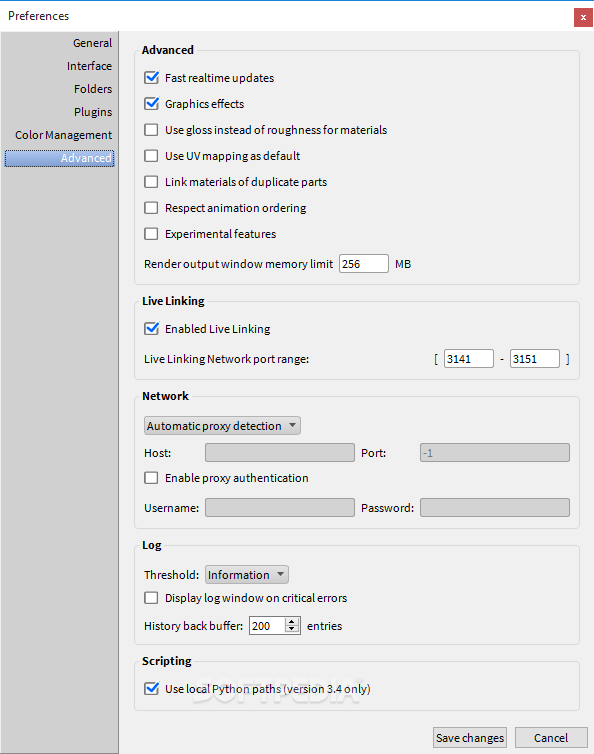This screenshot has width=594, height=754.
Task: Enable Use gloss instead of roughness
Action: click(x=152, y=129)
